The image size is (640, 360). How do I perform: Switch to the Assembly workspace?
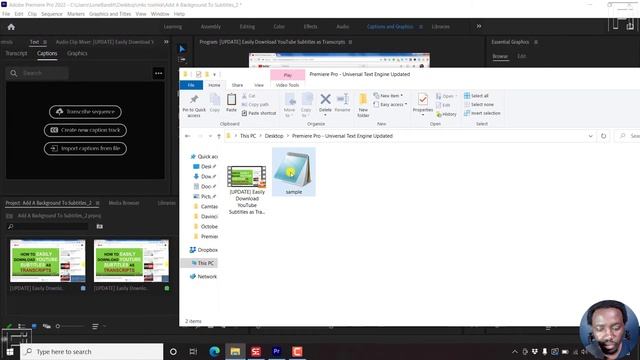211,27
